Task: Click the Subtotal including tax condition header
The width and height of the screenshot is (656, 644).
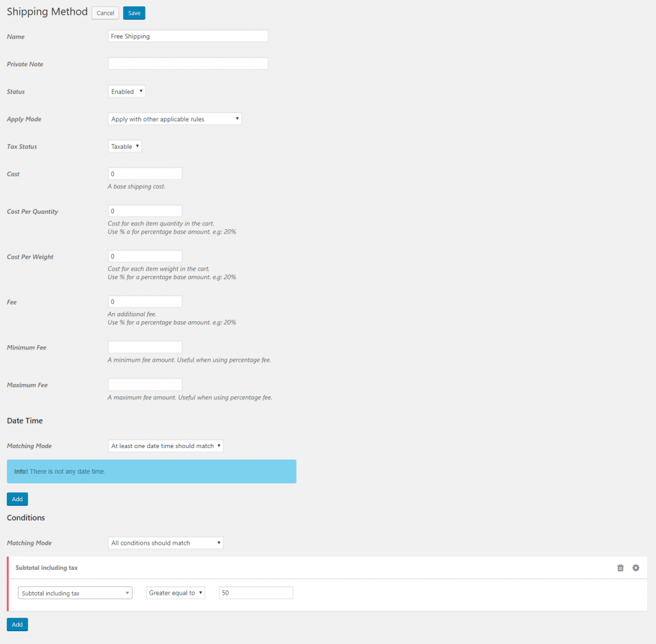Action: point(327,567)
